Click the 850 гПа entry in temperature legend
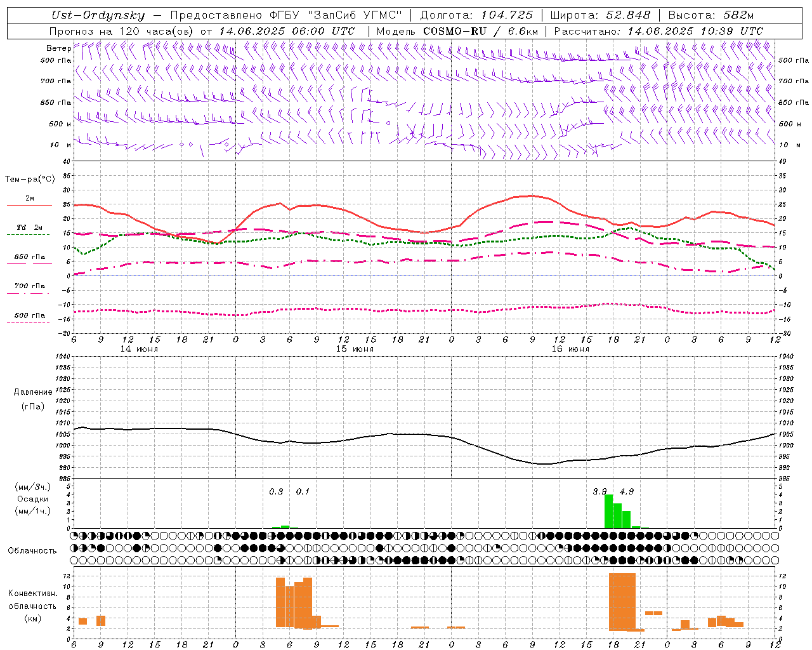 click(30, 257)
